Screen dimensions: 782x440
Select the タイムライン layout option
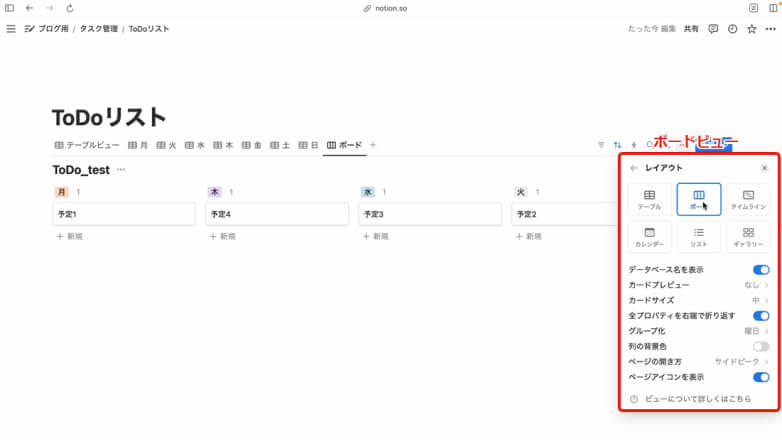(748, 199)
